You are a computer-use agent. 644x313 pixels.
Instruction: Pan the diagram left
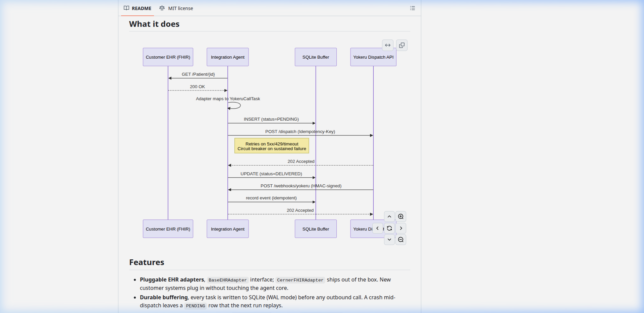[378, 228]
